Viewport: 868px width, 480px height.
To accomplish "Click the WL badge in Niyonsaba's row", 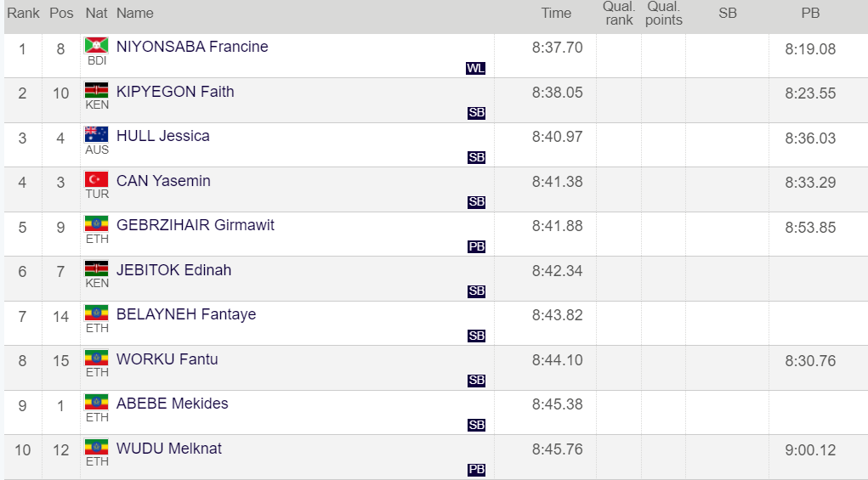I will pyautogui.click(x=475, y=69).
